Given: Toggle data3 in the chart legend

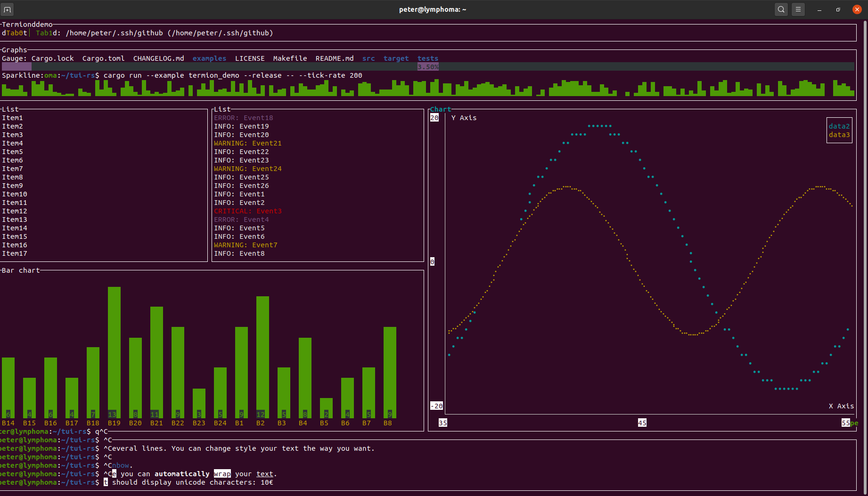Looking at the screenshot, I should 839,135.
